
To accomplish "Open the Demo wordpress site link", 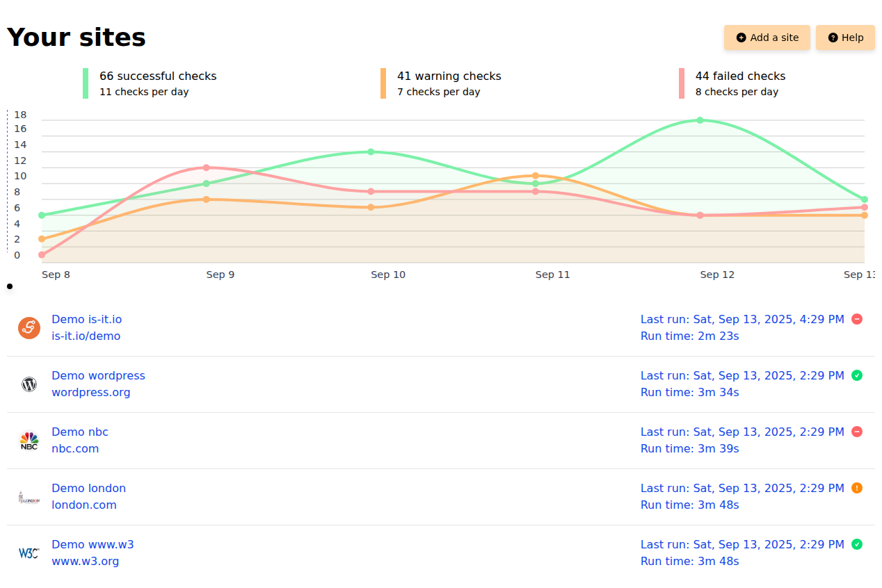I will (98, 376).
